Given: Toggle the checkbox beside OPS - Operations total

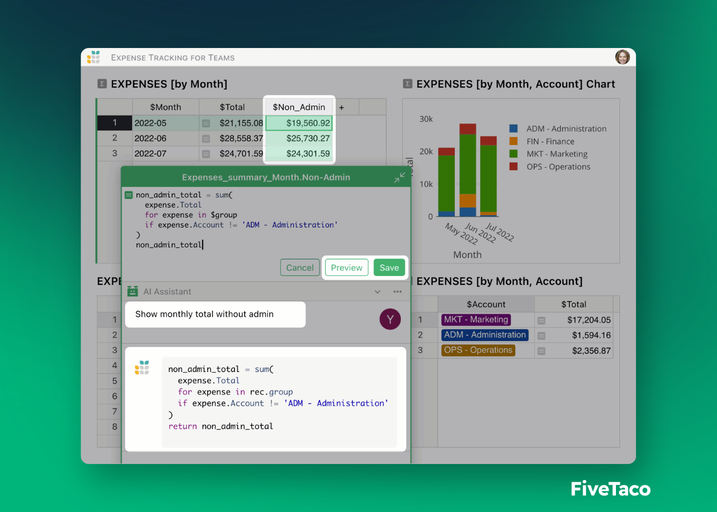Looking at the screenshot, I should click(x=542, y=350).
